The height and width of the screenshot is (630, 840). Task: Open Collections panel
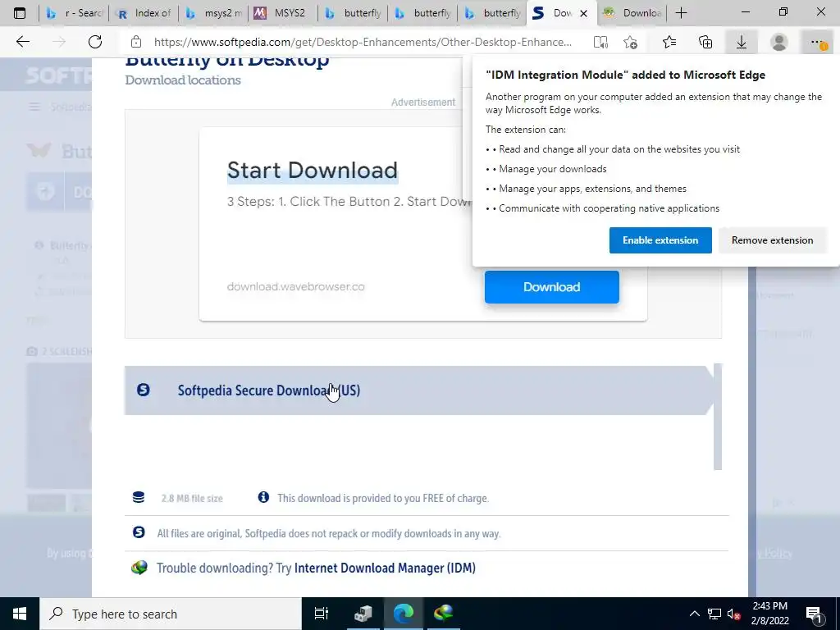point(705,43)
